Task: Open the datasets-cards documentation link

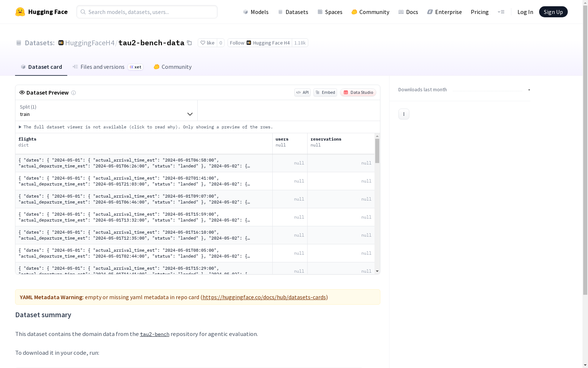Action: (x=264, y=297)
